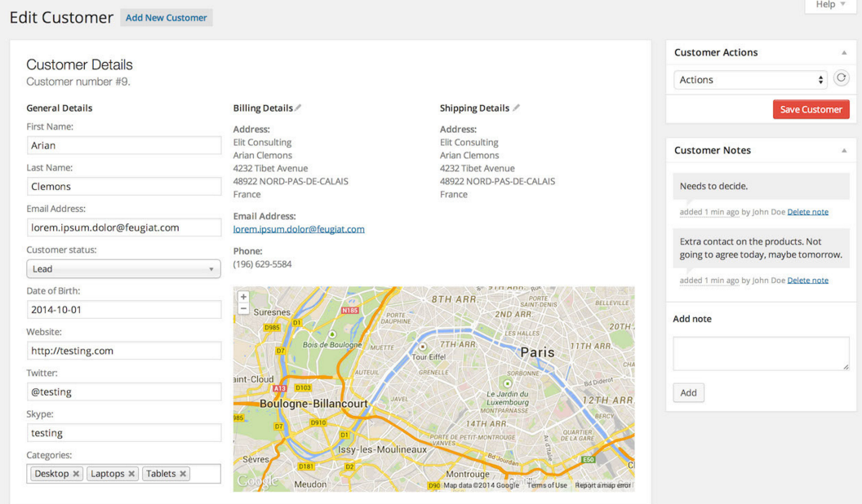
Task: Click the refresh icon beside Actions dropdown
Action: (x=841, y=78)
